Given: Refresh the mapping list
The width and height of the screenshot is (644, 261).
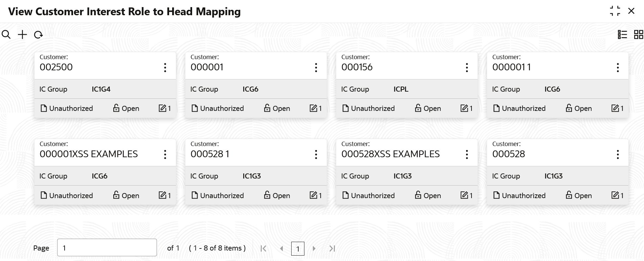Looking at the screenshot, I should point(39,34).
